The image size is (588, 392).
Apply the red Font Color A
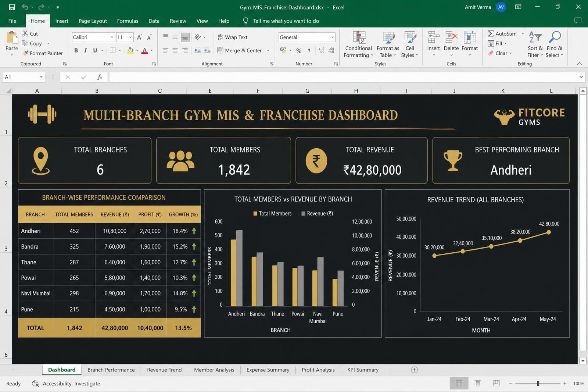point(145,50)
